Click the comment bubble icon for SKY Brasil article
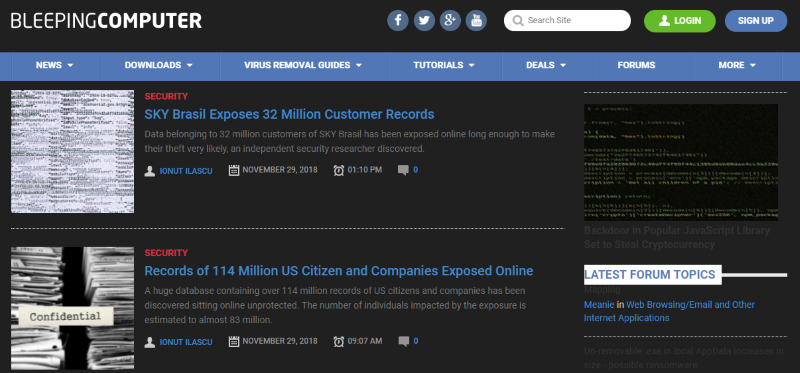The width and height of the screenshot is (800, 373). (x=403, y=170)
